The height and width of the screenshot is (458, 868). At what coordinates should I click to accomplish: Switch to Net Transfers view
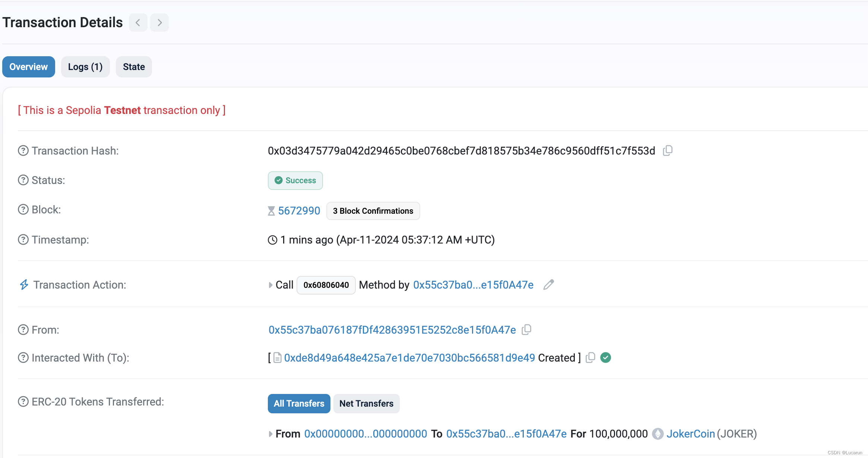[x=366, y=403]
